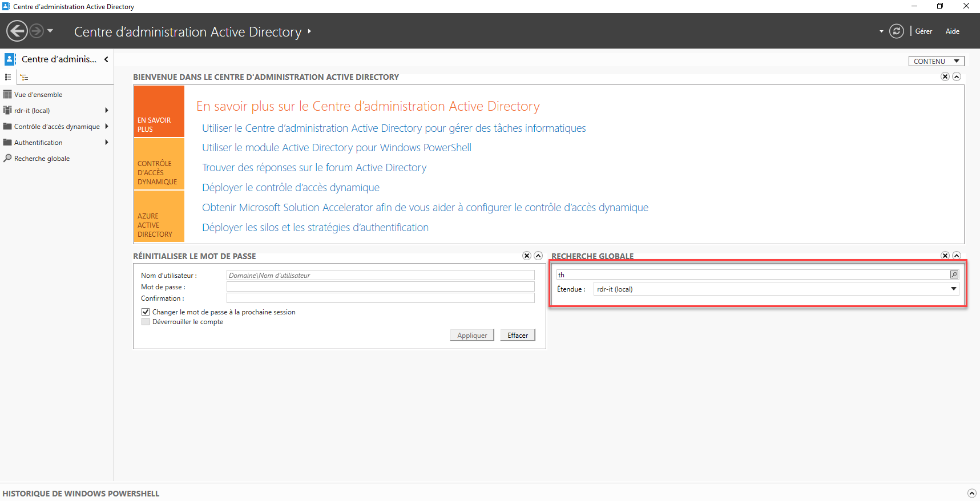Click the Nom d'utilisateur field
The image size is (980, 501).
pyautogui.click(x=381, y=275)
